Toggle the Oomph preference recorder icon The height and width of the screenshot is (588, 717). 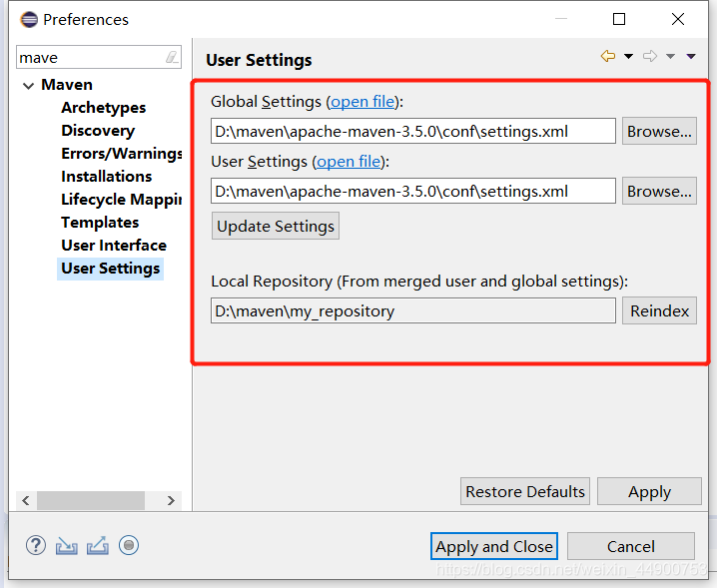pyautogui.click(x=129, y=545)
